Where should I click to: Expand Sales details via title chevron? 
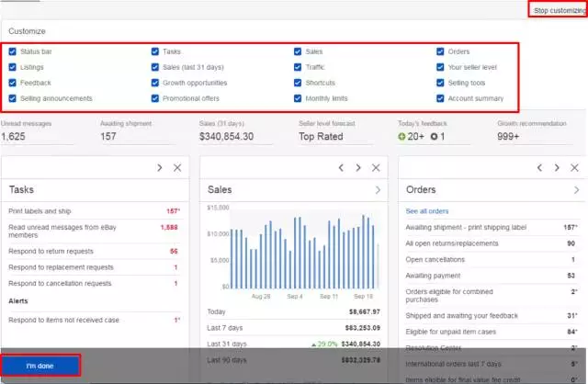tap(377, 190)
